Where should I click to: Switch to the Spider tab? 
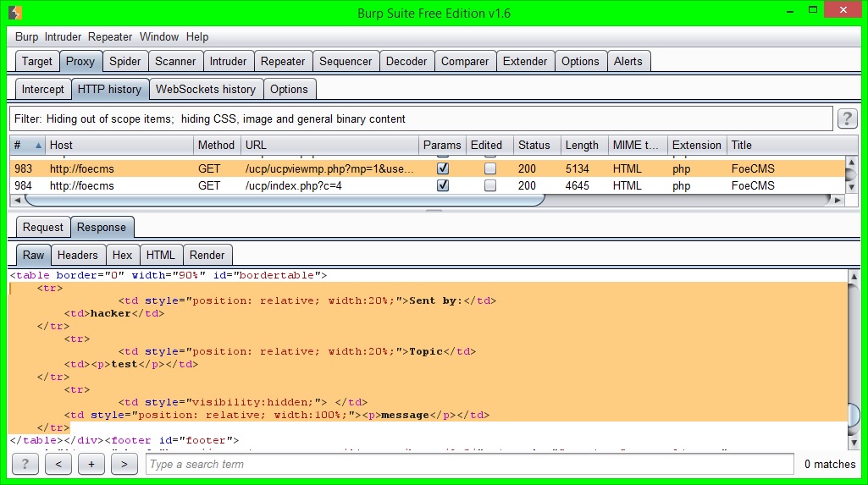pyautogui.click(x=125, y=62)
